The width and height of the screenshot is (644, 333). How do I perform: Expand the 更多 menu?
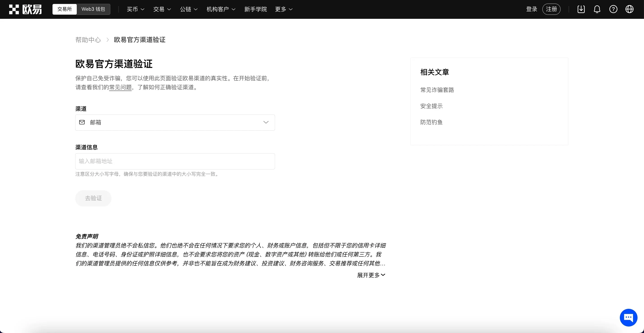[x=284, y=9]
